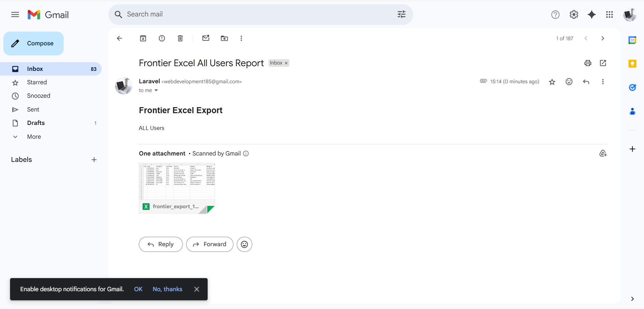Image resolution: width=644 pixels, height=309 pixels.
Task: Expand the More section in the sidebar
Action: [x=34, y=137]
